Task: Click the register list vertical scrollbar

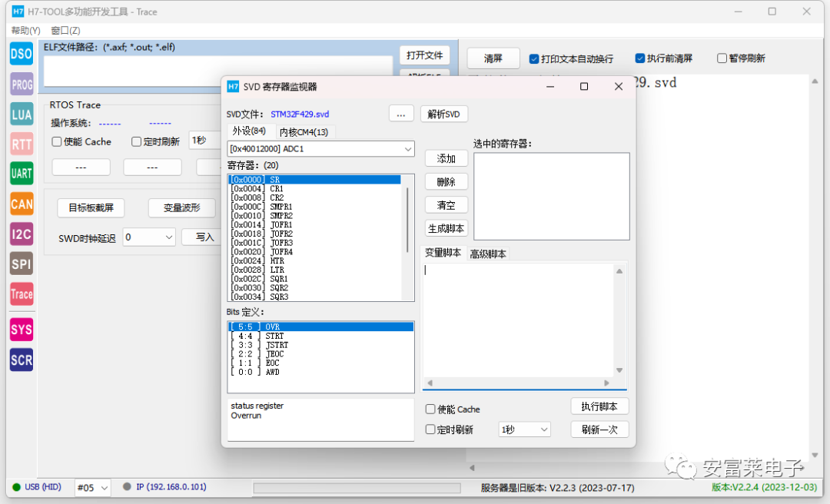Action: coord(407,220)
